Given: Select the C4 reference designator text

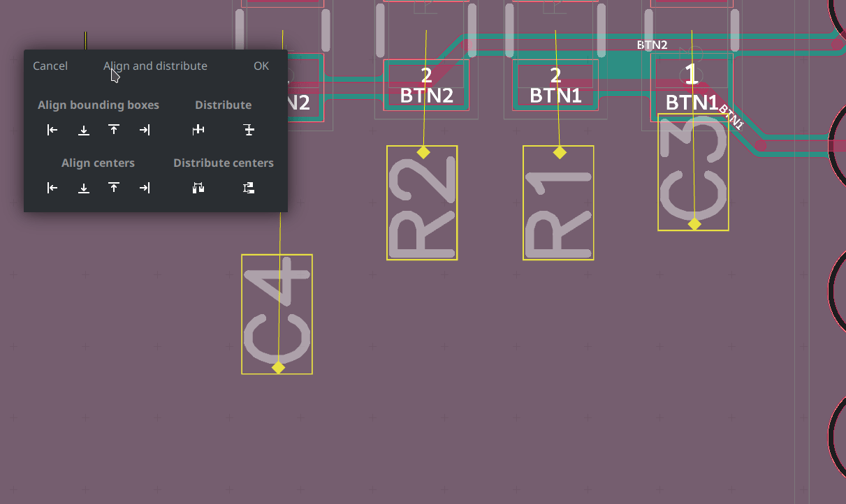Looking at the screenshot, I should [277, 314].
